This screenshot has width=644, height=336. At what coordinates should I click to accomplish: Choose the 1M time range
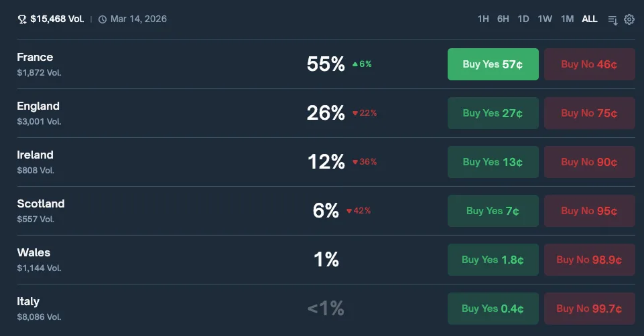[567, 19]
